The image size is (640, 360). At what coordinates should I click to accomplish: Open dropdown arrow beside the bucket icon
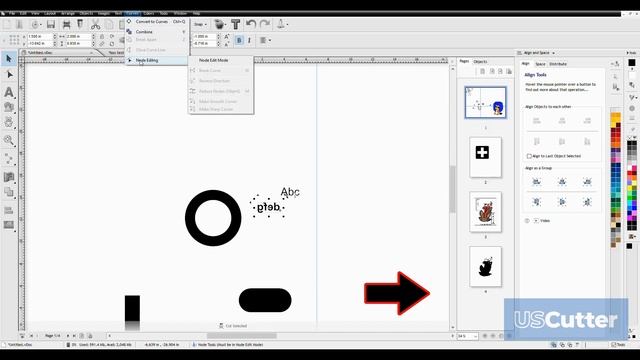pyautogui.click(x=226, y=25)
